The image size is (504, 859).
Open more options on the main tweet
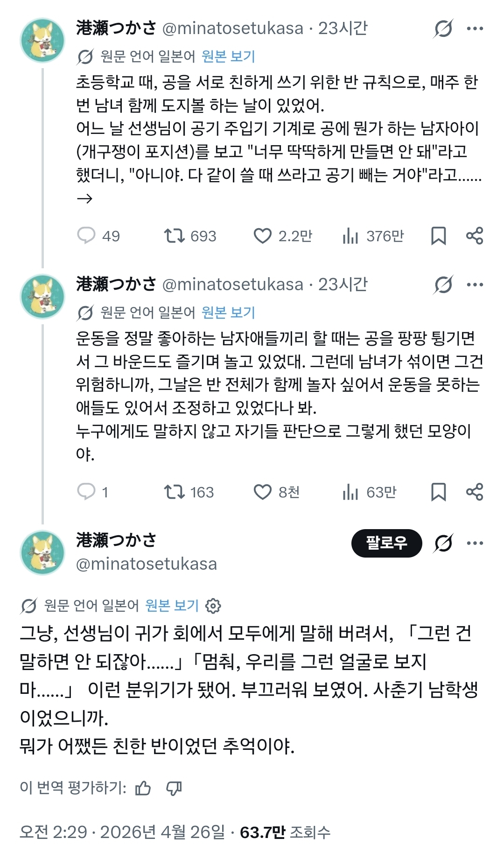click(475, 543)
